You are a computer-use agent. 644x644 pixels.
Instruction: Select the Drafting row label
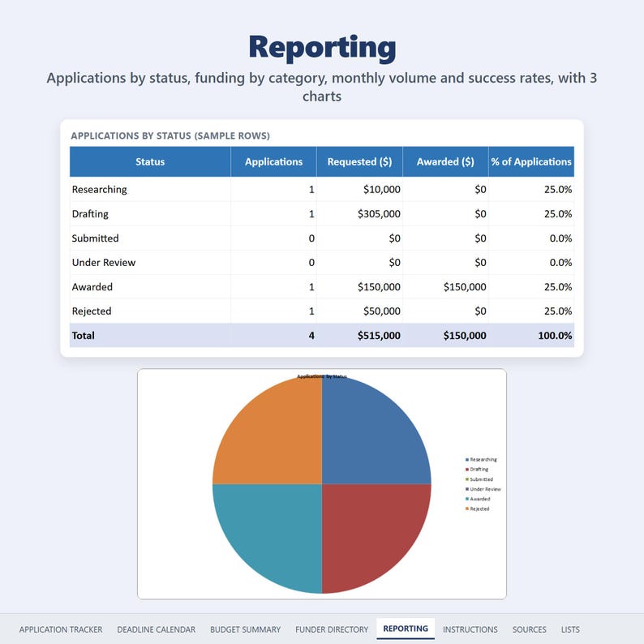(x=90, y=214)
